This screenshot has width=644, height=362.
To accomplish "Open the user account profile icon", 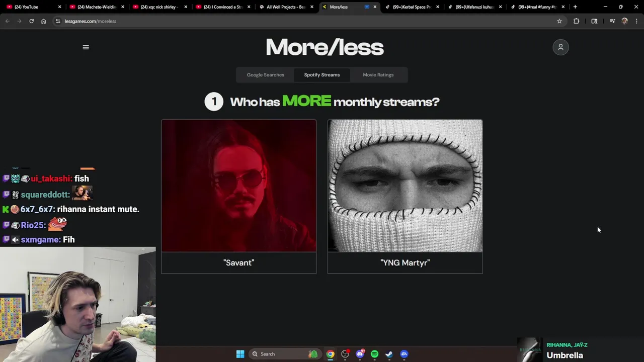I will [560, 47].
